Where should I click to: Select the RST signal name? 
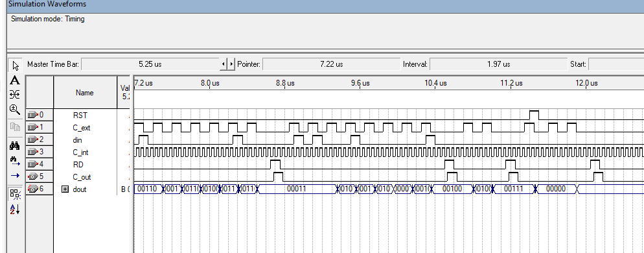(80, 115)
